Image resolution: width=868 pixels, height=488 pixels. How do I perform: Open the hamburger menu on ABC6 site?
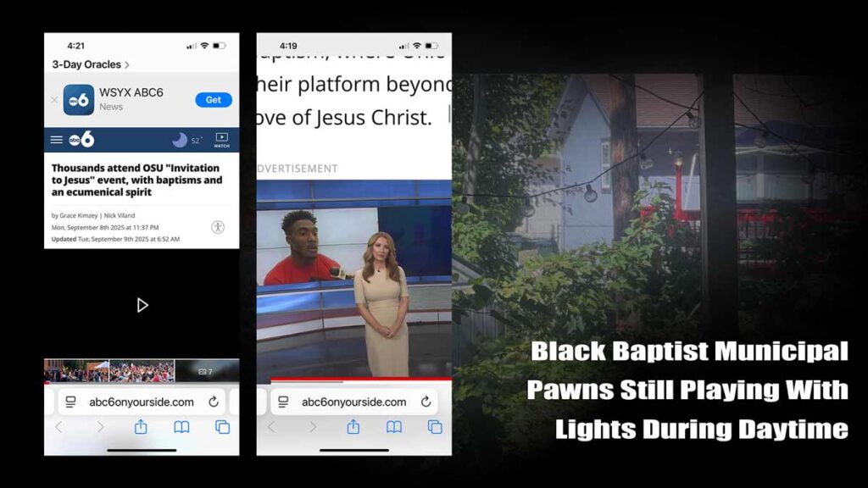point(57,140)
